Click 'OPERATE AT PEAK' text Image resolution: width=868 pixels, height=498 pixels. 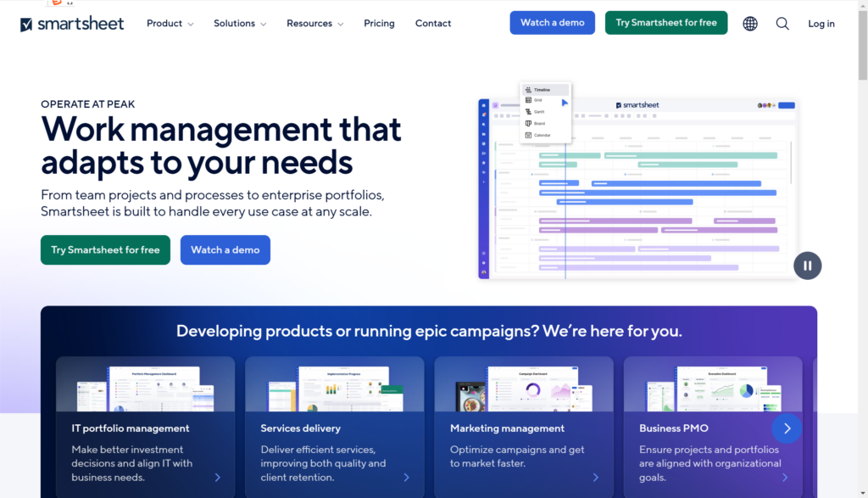click(88, 104)
